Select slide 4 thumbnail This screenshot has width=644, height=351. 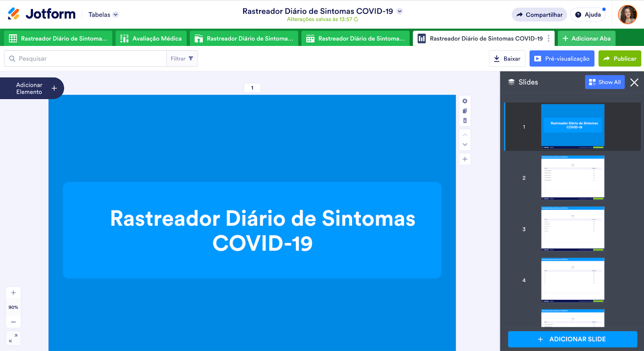pyautogui.click(x=573, y=280)
